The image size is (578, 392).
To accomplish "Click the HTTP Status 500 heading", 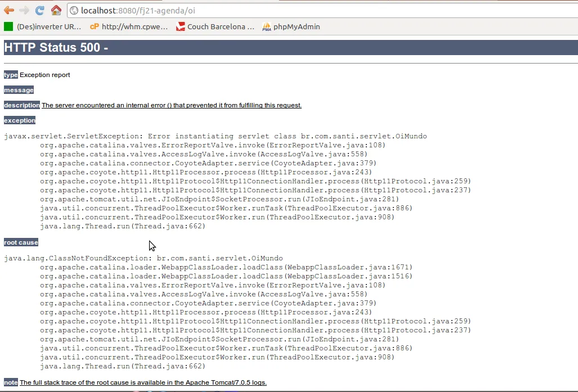I will point(56,48).
